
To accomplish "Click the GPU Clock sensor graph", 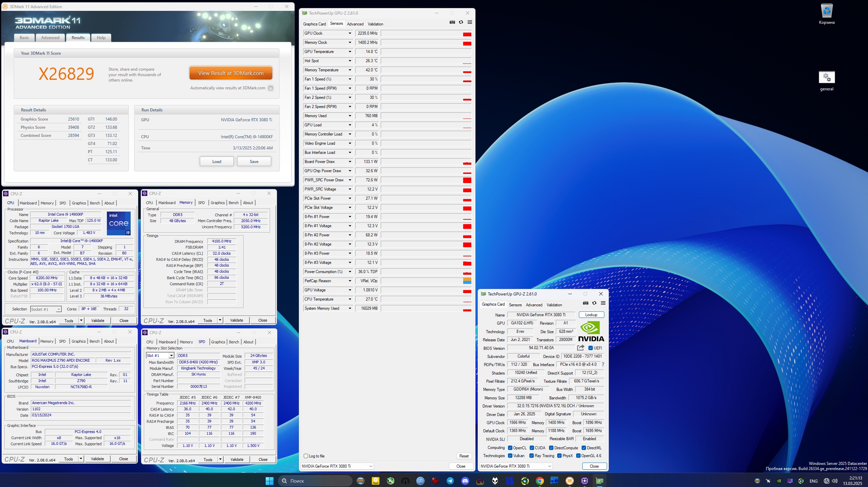I will (x=426, y=33).
